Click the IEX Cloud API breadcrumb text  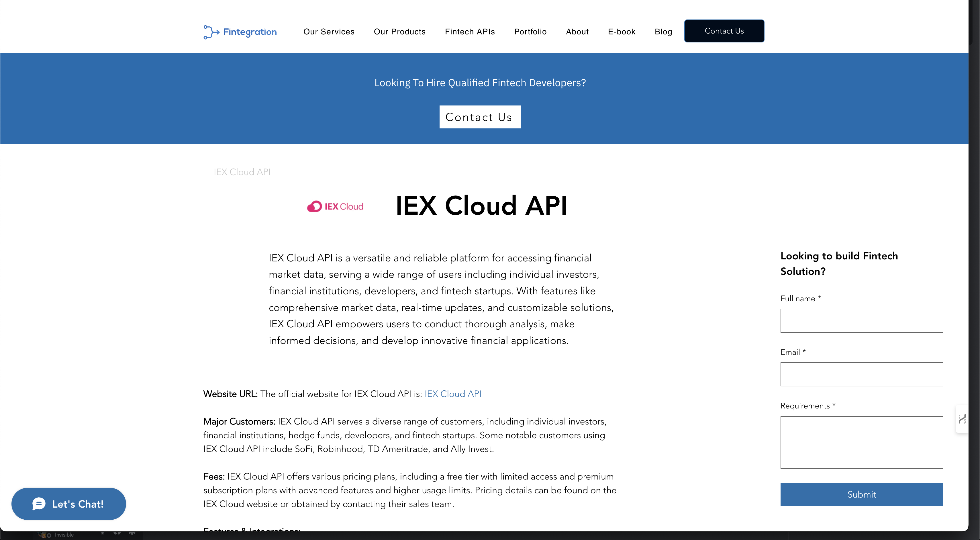(242, 172)
